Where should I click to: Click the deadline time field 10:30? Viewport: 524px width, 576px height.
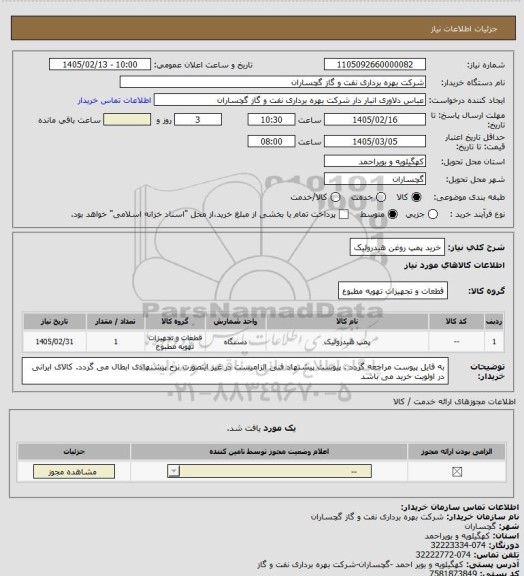271,120
